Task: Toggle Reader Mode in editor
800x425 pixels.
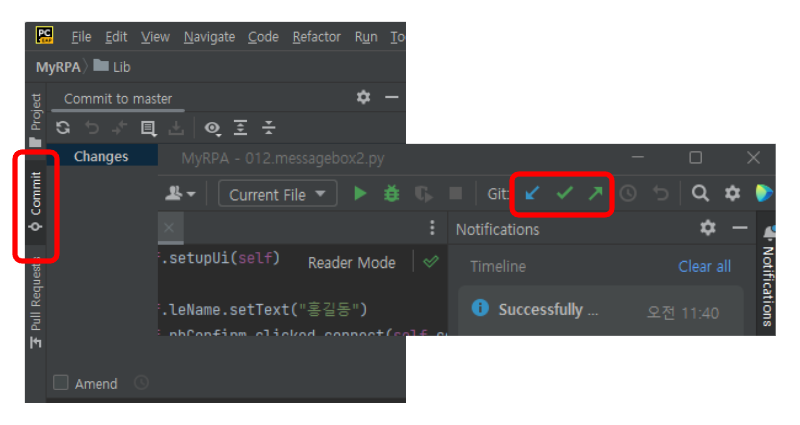Action: pos(352,263)
